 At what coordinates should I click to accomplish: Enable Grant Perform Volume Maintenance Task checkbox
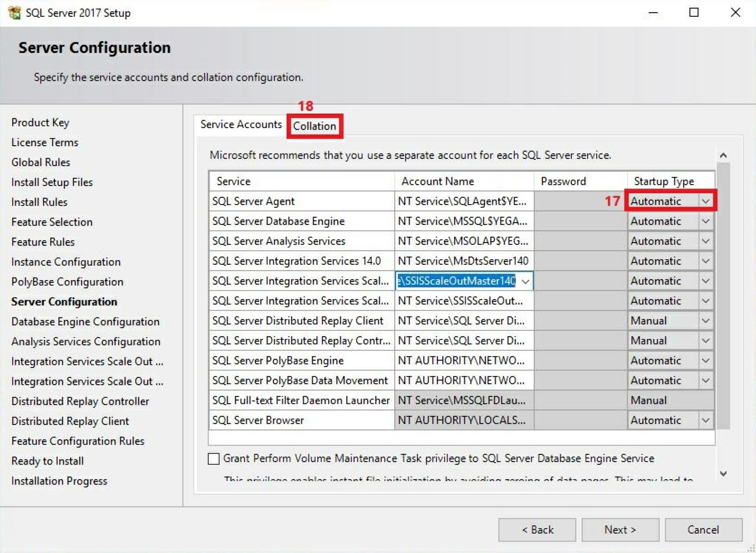pyautogui.click(x=214, y=459)
